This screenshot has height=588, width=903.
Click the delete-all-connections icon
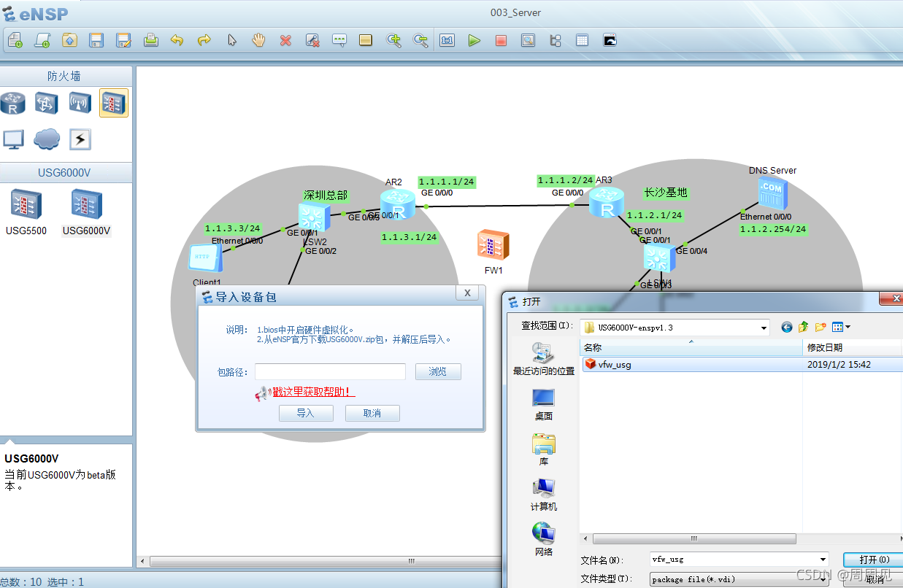click(312, 41)
